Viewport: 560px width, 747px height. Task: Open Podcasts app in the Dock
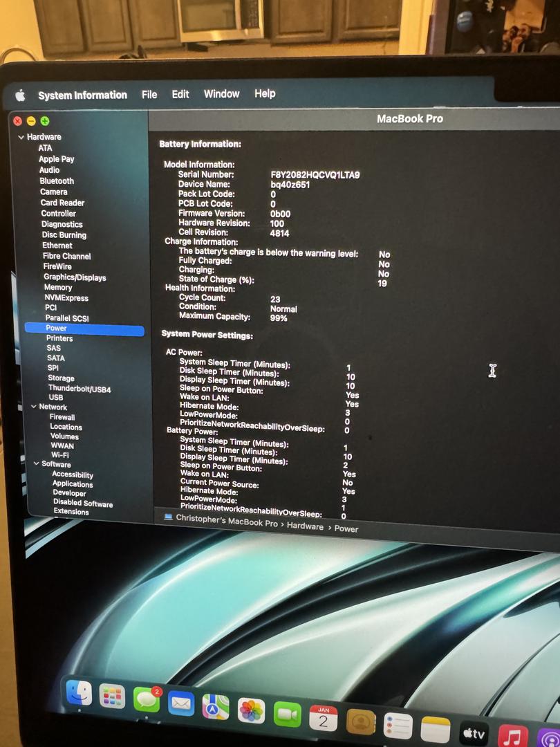[548, 739]
